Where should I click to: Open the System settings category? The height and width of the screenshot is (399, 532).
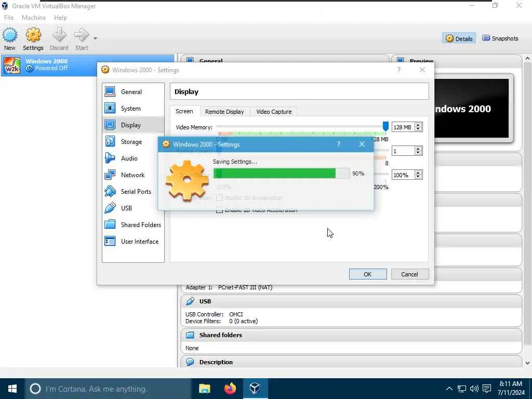point(133,108)
